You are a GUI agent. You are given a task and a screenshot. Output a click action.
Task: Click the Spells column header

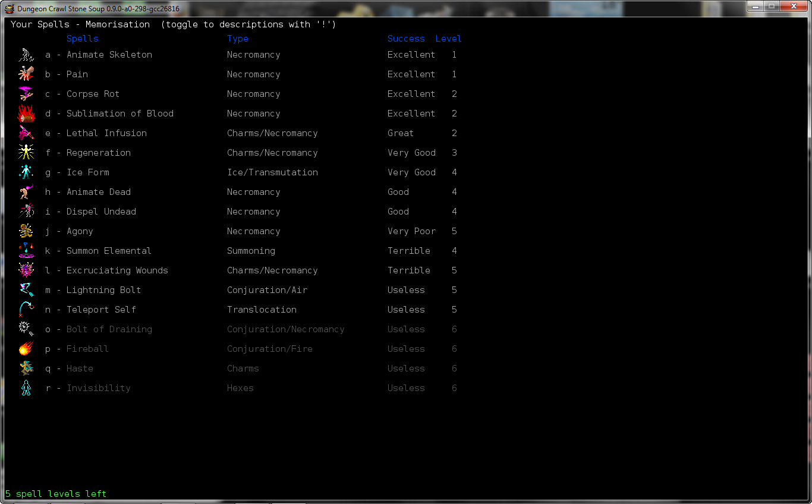(x=83, y=39)
